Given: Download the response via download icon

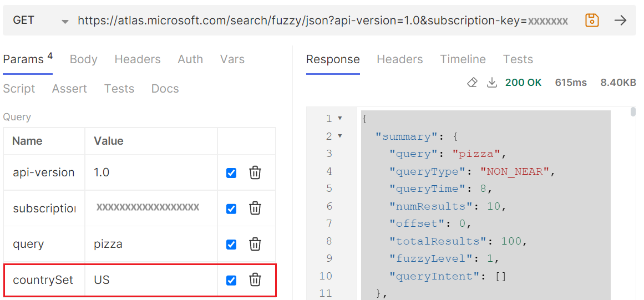Looking at the screenshot, I should point(491,83).
